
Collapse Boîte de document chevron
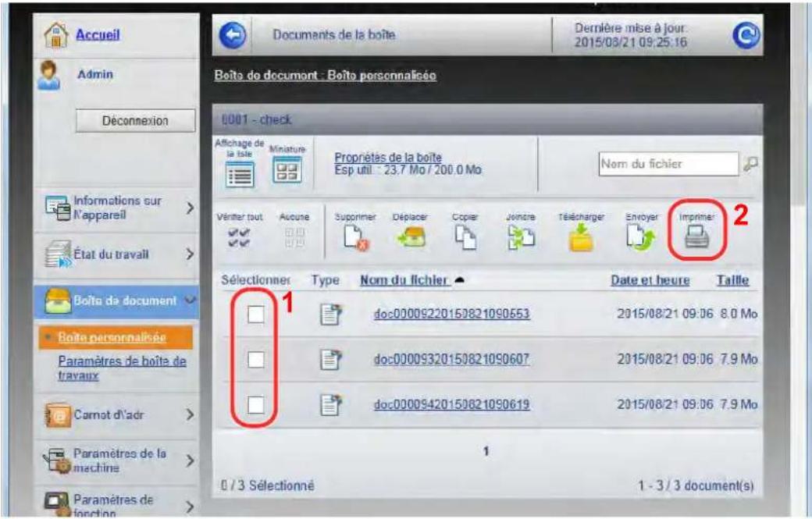tap(190, 300)
